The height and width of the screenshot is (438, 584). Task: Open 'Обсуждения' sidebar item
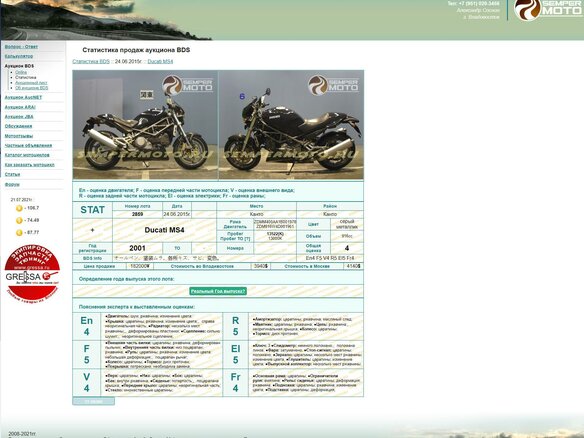tap(18, 126)
